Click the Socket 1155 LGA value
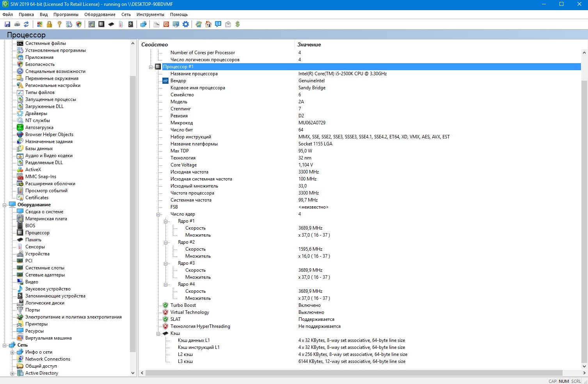 [x=315, y=144]
